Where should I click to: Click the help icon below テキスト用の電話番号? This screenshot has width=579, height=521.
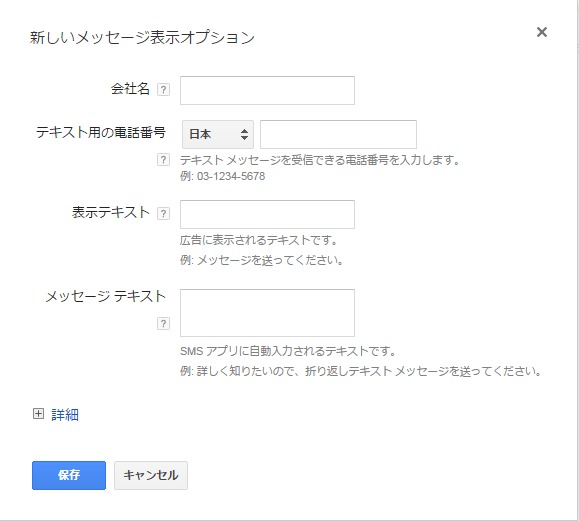(163, 160)
